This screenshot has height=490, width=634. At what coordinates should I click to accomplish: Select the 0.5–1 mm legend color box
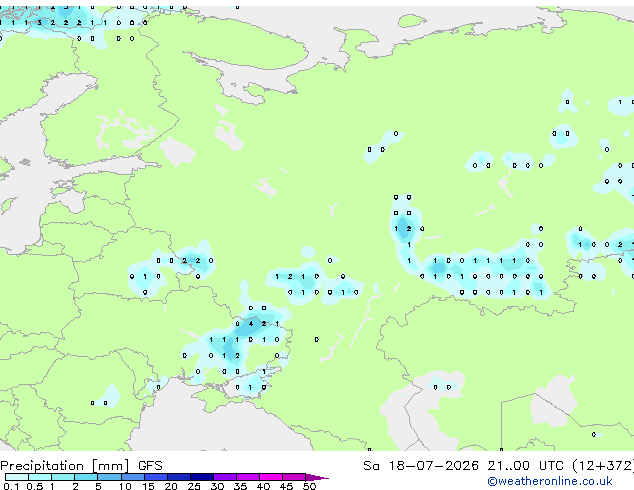[40, 477]
